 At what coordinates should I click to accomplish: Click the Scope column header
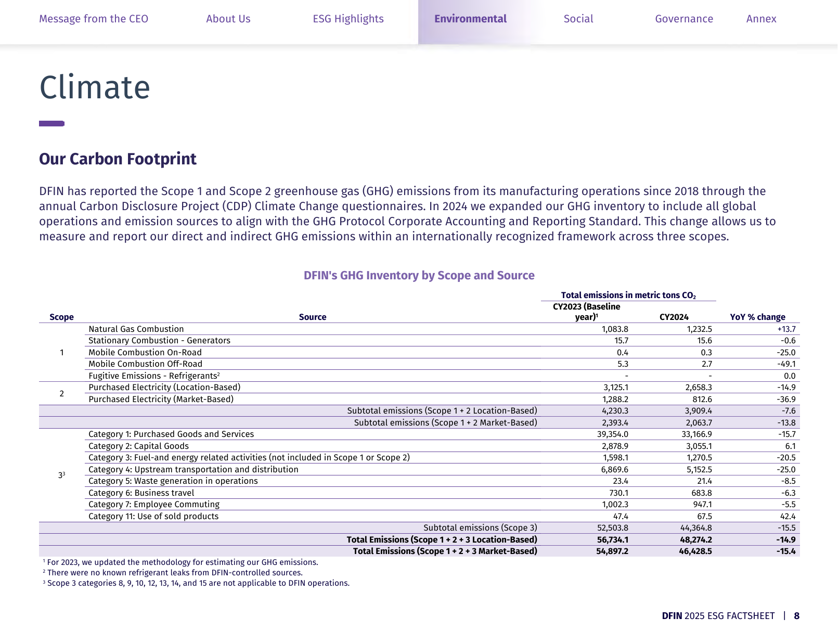coord(61,317)
